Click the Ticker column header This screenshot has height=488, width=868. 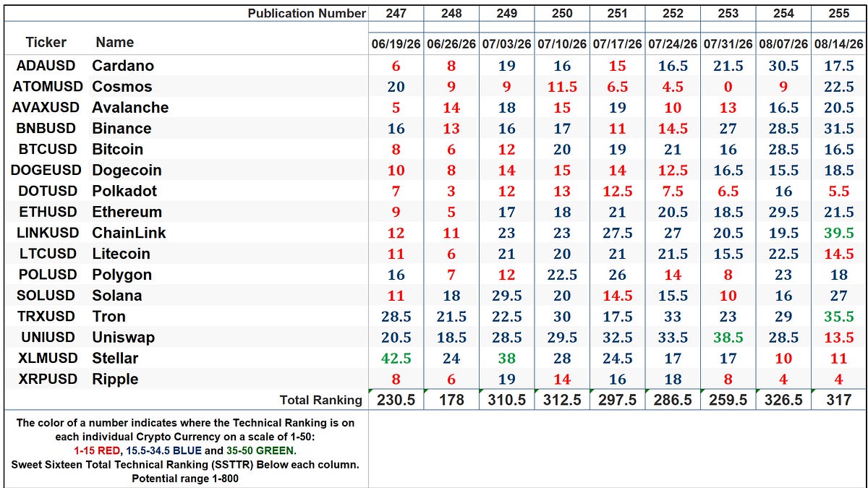[46, 43]
